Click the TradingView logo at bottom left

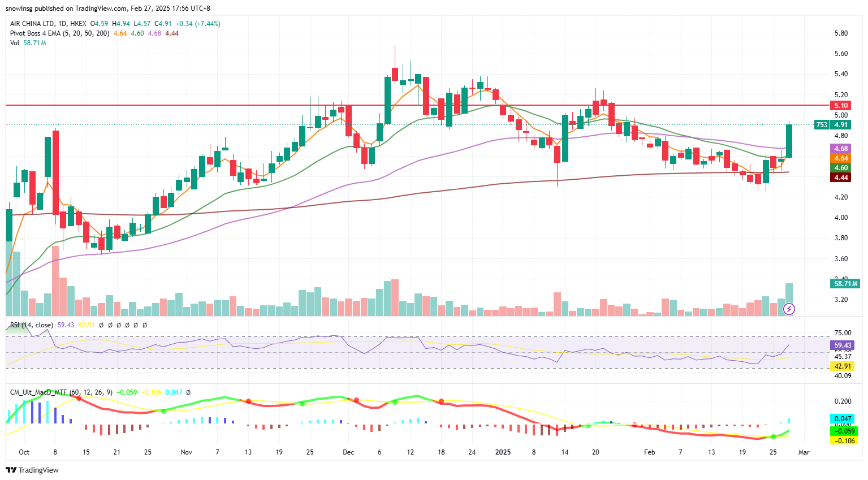click(x=32, y=470)
